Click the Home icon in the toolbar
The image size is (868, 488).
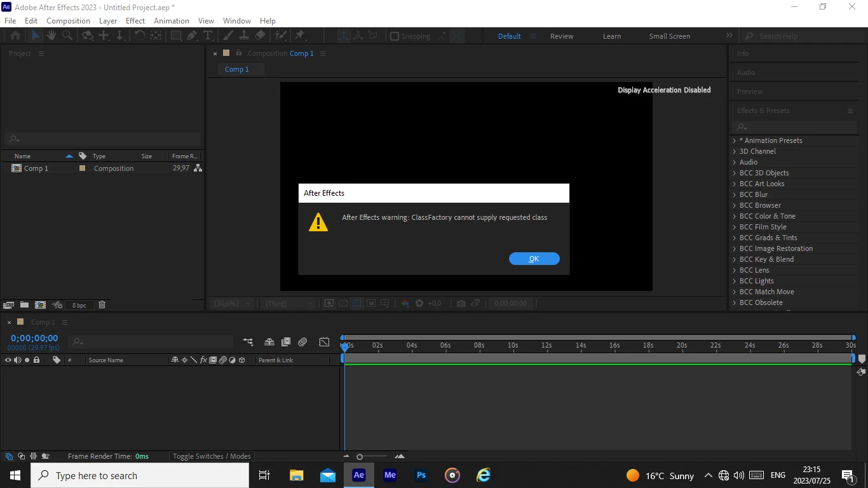coord(15,36)
